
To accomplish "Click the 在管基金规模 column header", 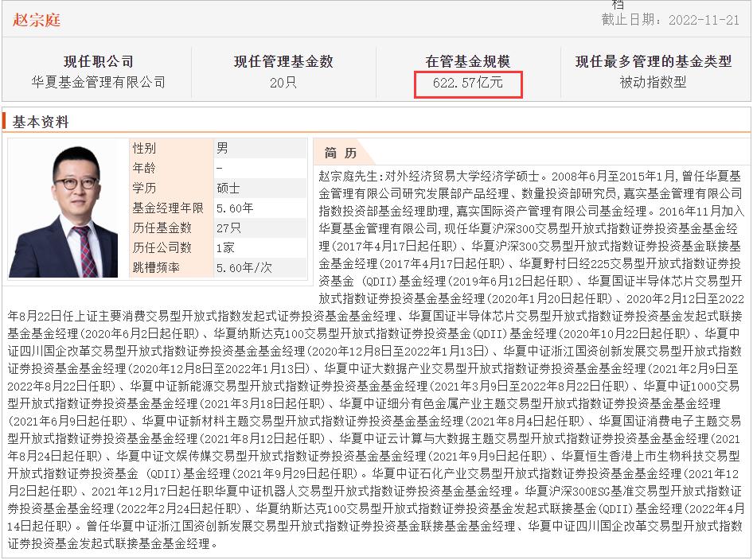I will click(x=468, y=61).
